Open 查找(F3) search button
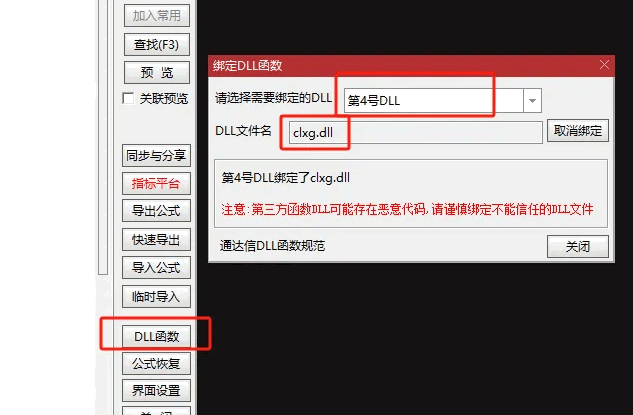The height and width of the screenshot is (415, 633). point(157,44)
